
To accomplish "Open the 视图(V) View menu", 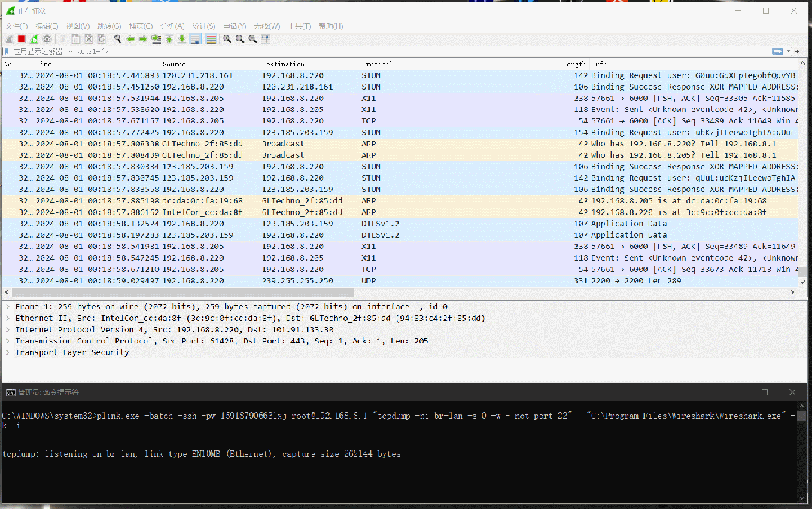I will pos(78,26).
